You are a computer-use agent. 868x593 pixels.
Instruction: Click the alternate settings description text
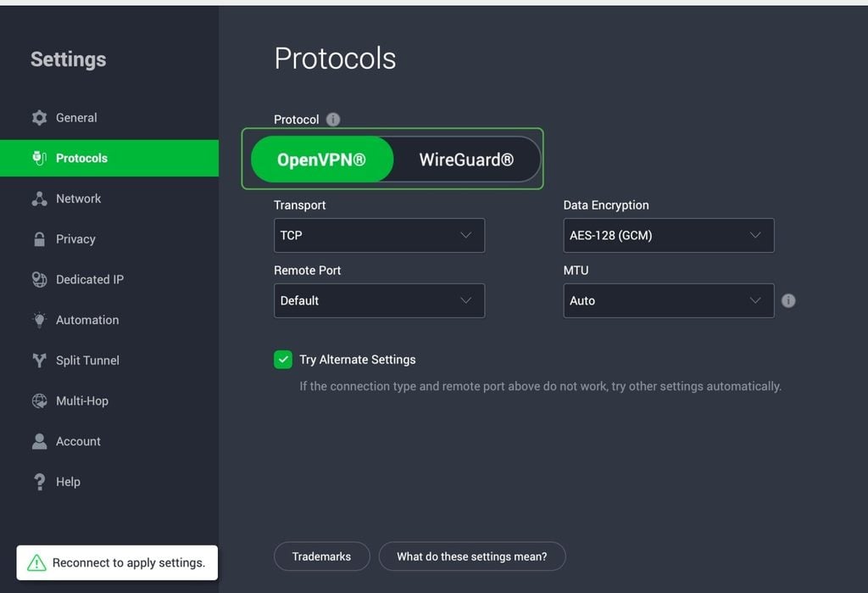540,386
